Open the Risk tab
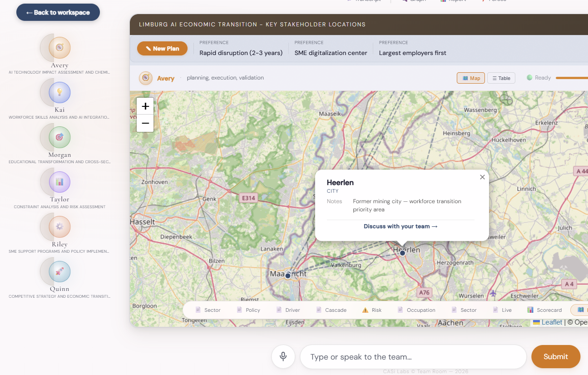This screenshot has height=375, width=588. click(372, 310)
